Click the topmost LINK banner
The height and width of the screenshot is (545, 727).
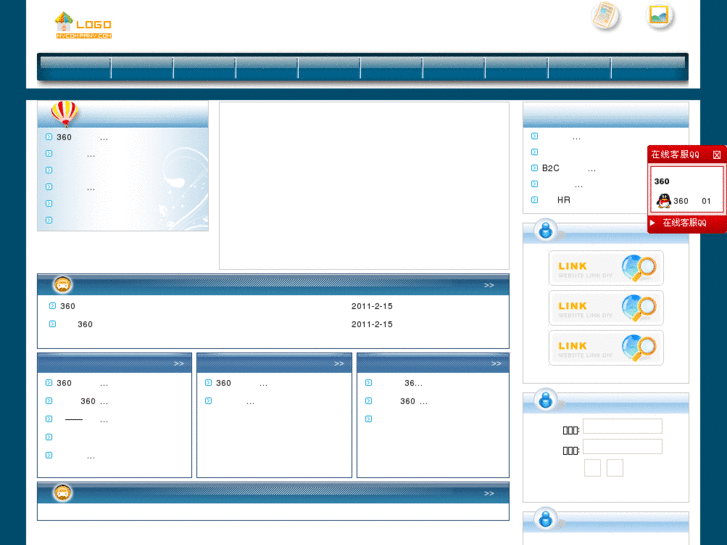tap(606, 268)
